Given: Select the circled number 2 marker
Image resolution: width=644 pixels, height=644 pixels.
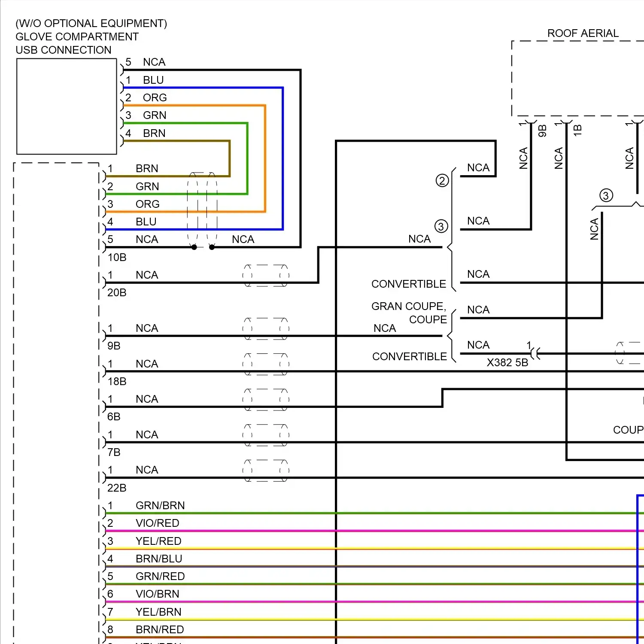Looking at the screenshot, I should coord(442,180).
